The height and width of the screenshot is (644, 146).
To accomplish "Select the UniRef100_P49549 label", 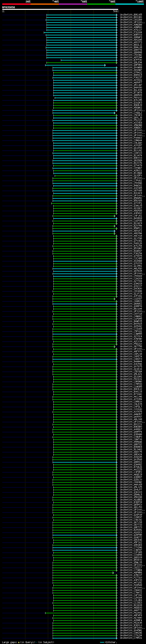I will click(x=131, y=585).
